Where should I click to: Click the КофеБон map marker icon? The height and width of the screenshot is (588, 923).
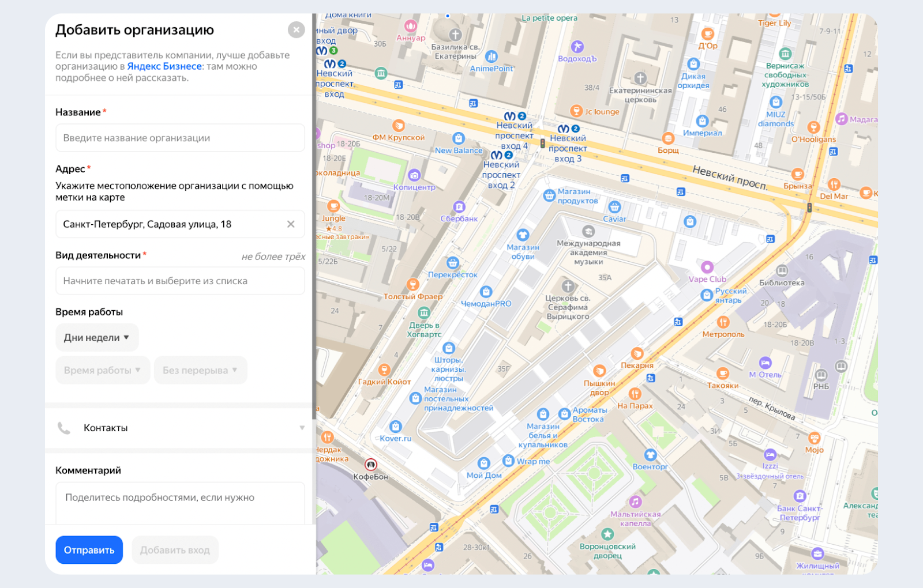click(x=371, y=465)
